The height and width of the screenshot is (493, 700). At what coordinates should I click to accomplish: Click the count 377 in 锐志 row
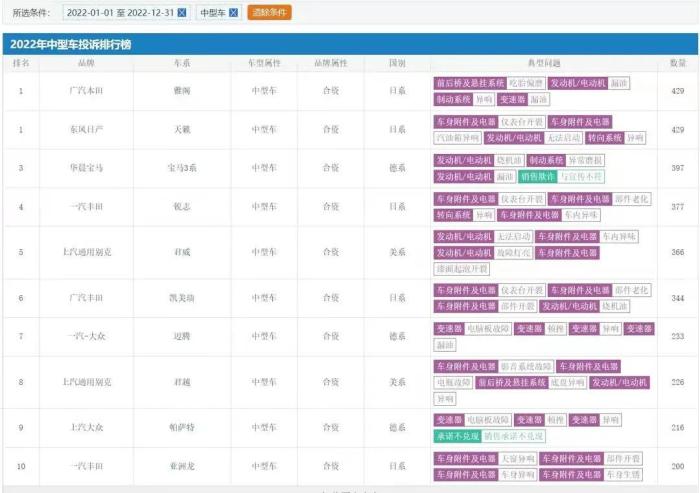[678, 207]
